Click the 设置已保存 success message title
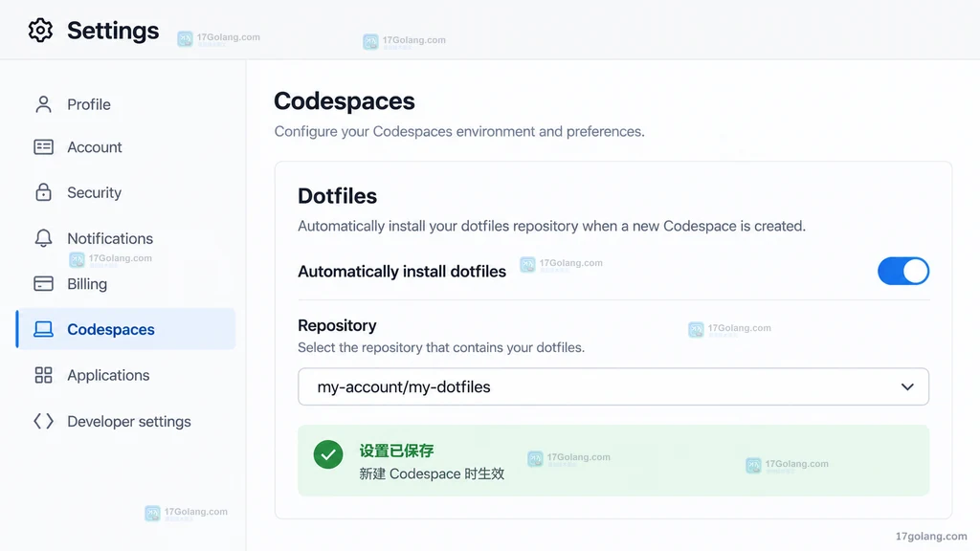 (x=396, y=452)
